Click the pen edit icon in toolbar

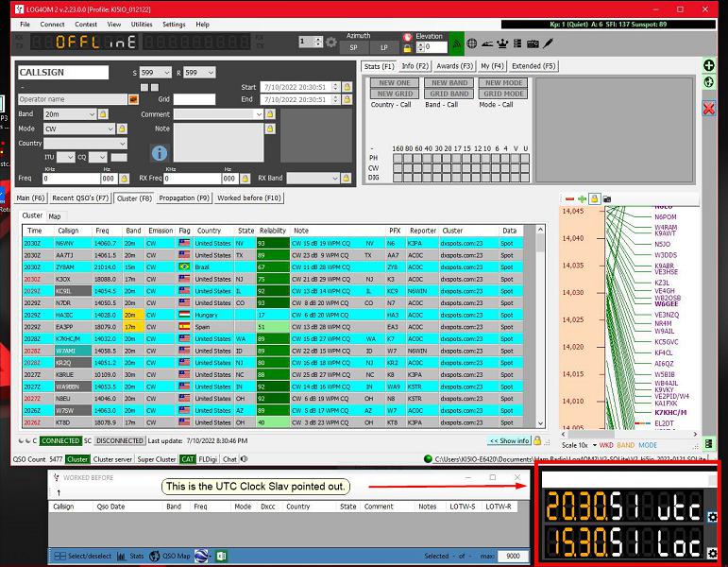(549, 43)
